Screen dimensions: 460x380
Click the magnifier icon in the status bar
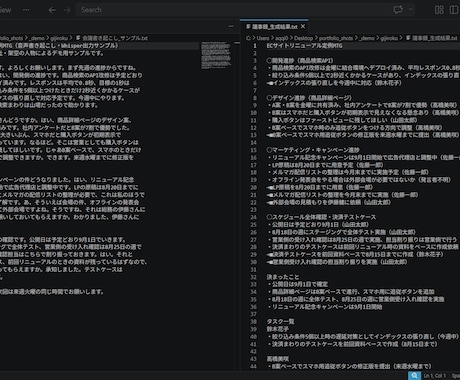pos(414,376)
